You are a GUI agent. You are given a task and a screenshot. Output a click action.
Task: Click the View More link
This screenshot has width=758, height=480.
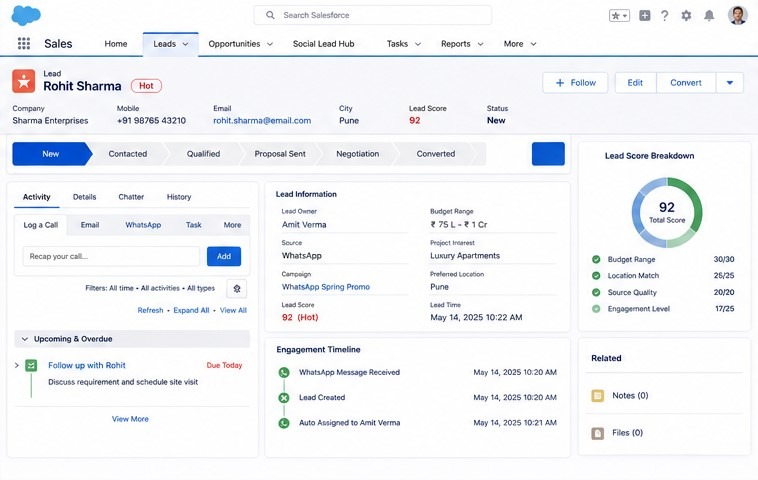coord(130,419)
